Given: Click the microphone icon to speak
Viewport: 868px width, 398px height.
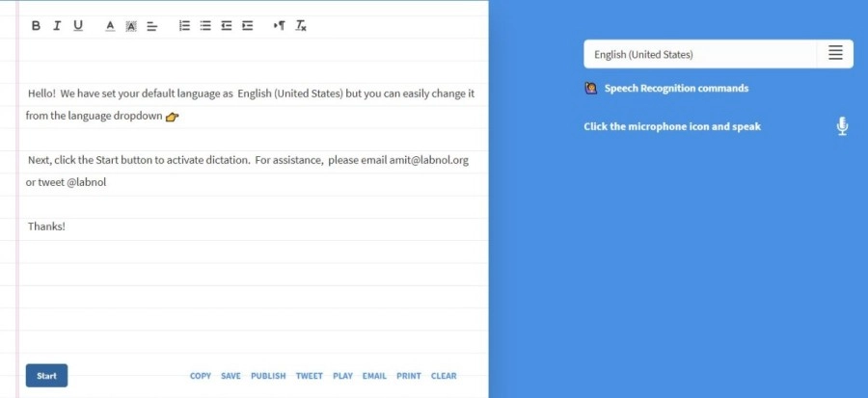Looking at the screenshot, I should (842, 126).
